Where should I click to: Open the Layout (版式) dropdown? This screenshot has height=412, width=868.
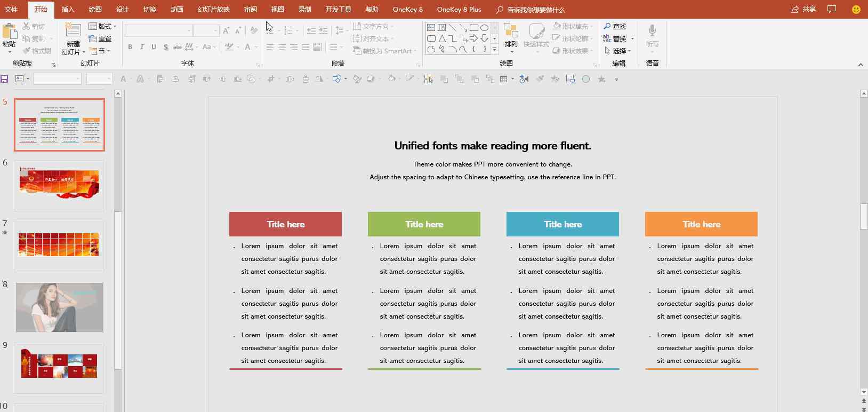[102, 26]
